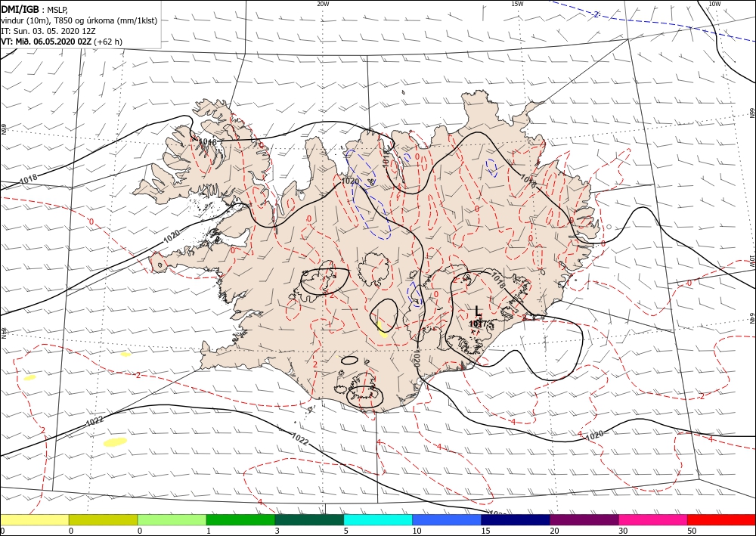Click the legend value '15'
Image resolution: width=756 pixels, height=536 pixels.
485,531
